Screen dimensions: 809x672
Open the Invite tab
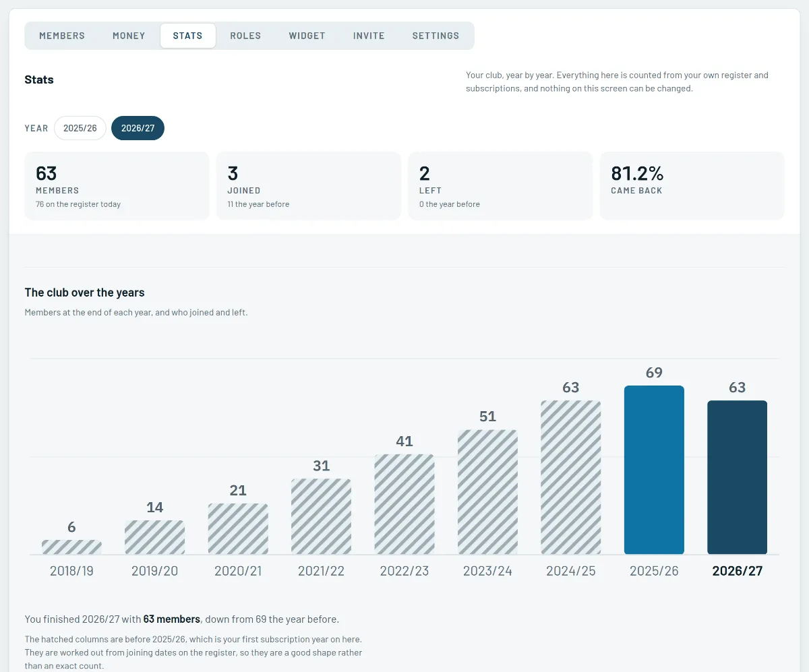pos(369,36)
